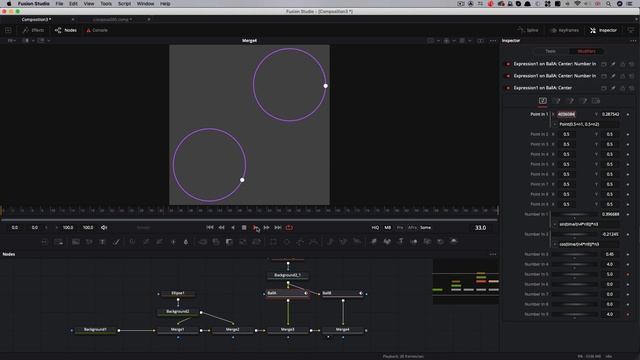Image resolution: width=640 pixels, height=360 pixels.
Task: Switch Inspector to the Modifiers tab
Action: (x=586, y=51)
